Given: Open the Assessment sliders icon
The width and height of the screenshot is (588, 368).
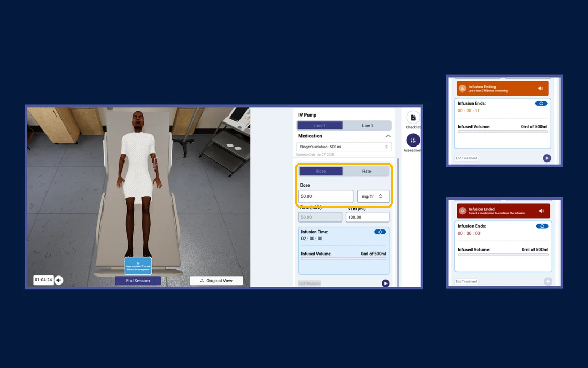Looking at the screenshot, I should (413, 140).
